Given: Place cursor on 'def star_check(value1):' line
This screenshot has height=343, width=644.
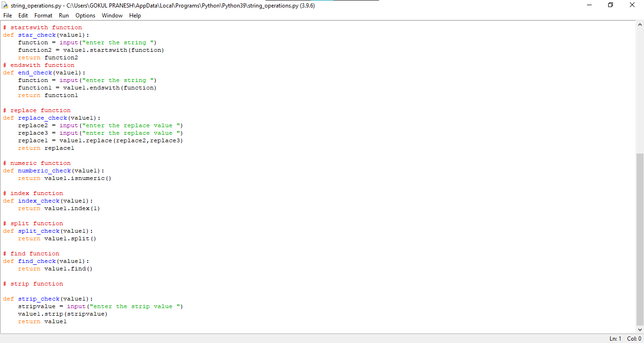Looking at the screenshot, I should (x=46, y=35).
